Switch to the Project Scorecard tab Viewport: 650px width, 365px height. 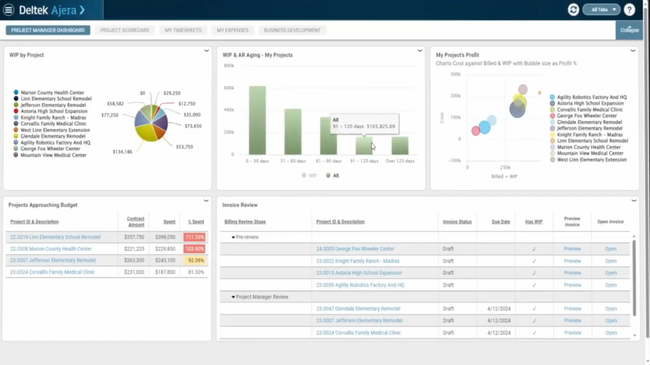click(124, 30)
